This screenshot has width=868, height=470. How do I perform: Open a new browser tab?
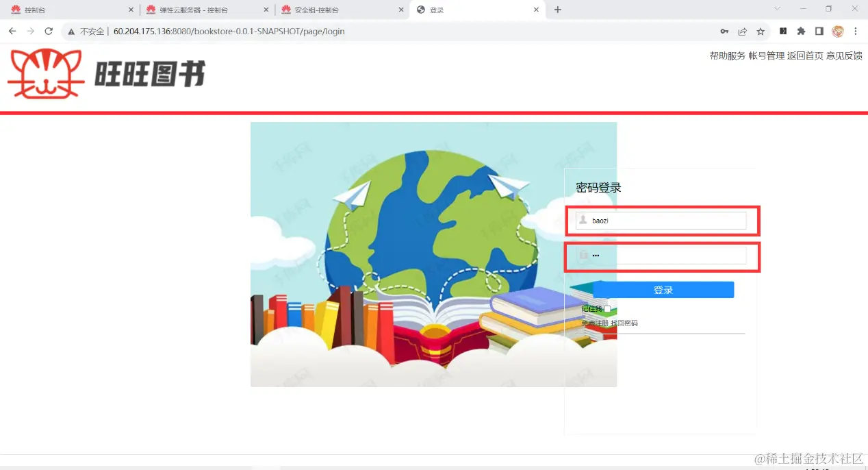(x=558, y=10)
